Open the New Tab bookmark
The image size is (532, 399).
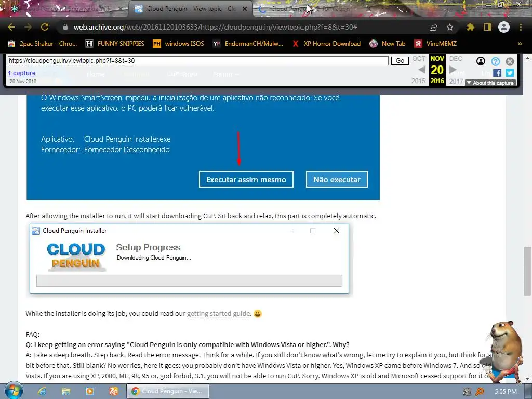click(x=388, y=44)
